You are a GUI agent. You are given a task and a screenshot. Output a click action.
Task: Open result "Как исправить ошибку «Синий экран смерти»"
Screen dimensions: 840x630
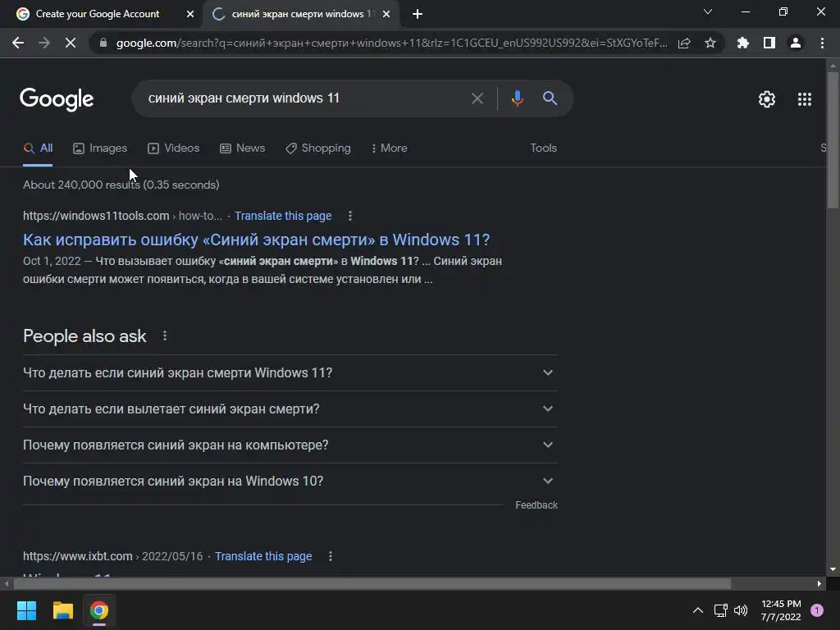pyautogui.click(x=256, y=240)
